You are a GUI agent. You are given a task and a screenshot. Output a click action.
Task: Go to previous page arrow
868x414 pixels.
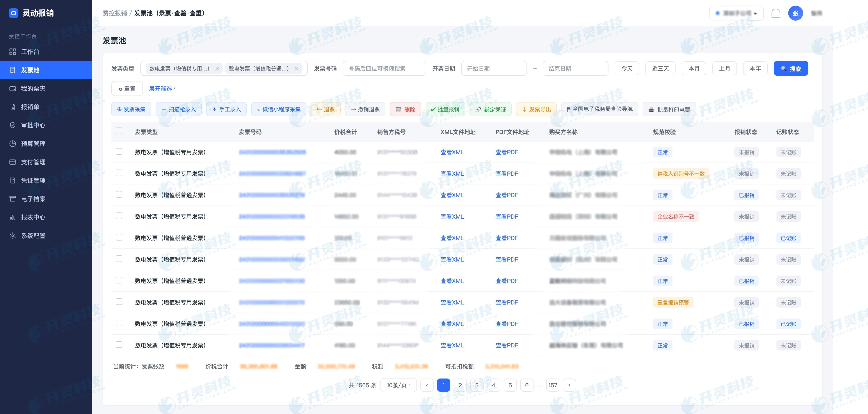[427, 385]
